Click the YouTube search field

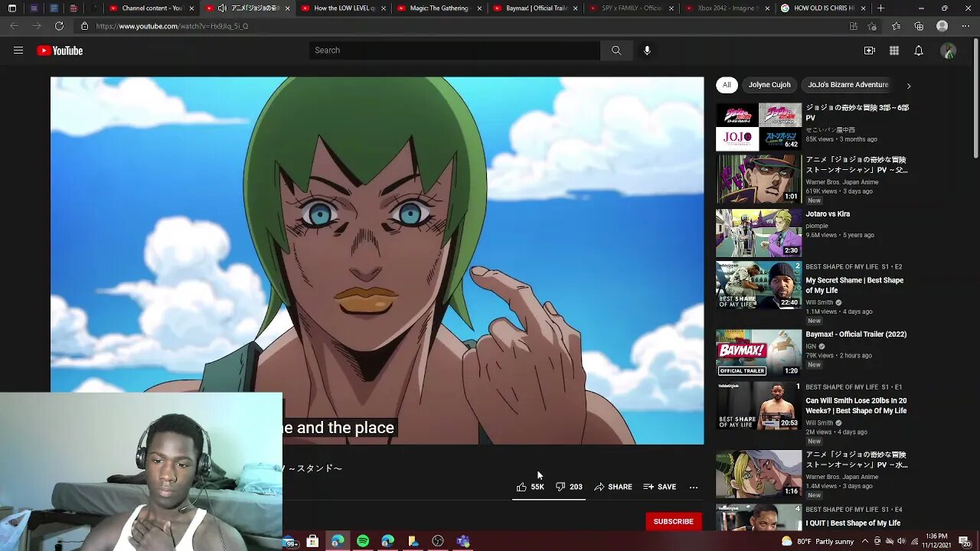pos(455,51)
